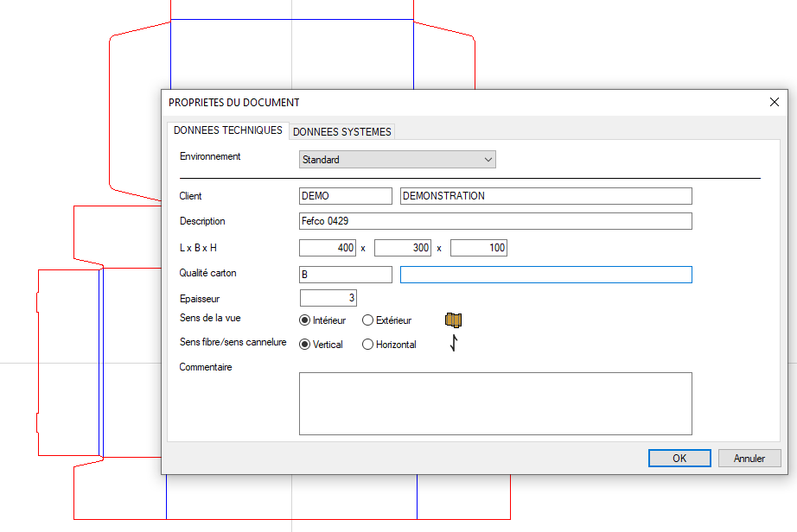Click the empty Qualité carton description field

coord(546,275)
